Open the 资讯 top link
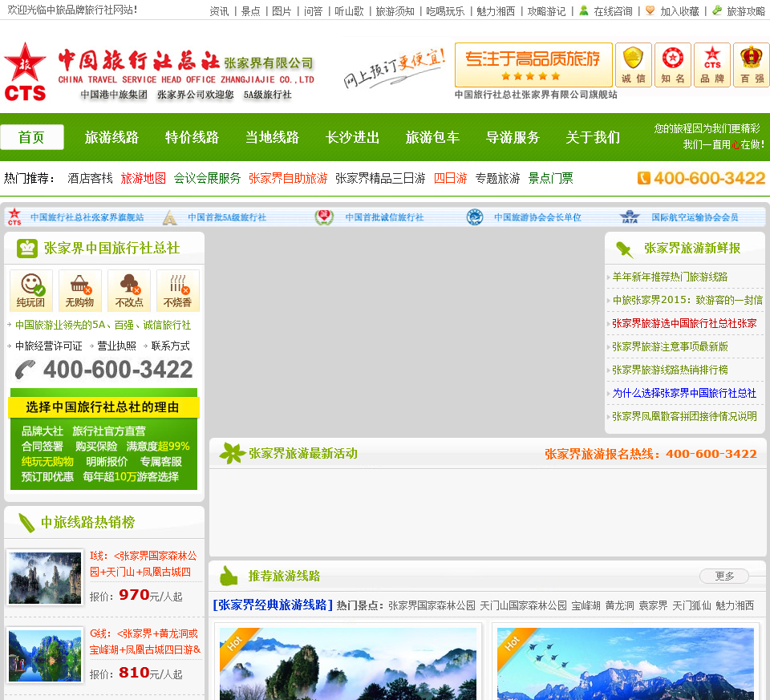The height and width of the screenshot is (700, 770). [x=219, y=10]
